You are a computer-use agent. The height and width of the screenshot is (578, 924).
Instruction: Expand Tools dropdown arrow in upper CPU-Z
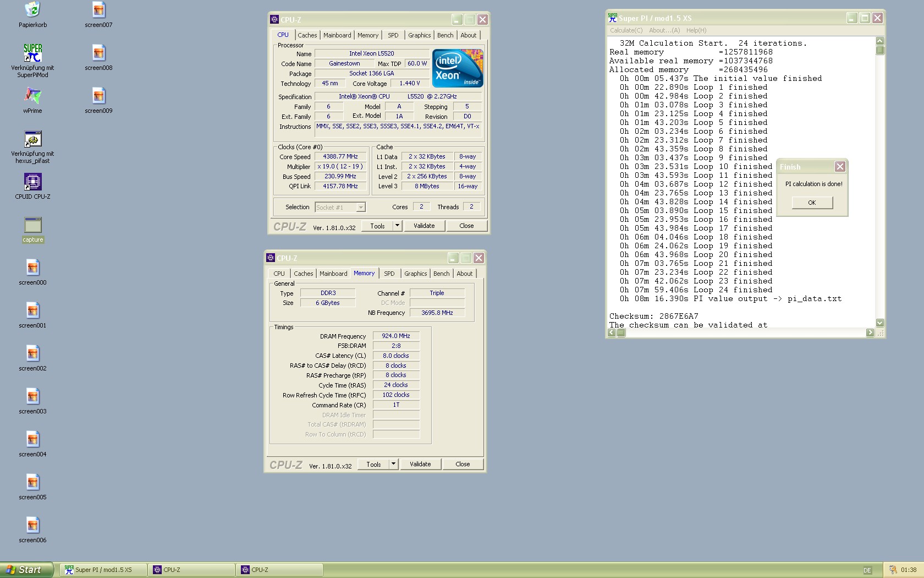tap(398, 226)
